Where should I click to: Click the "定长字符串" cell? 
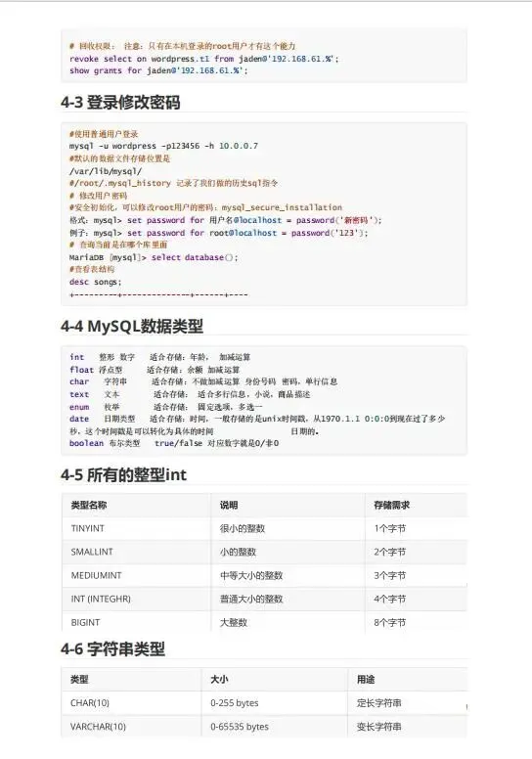point(379,703)
